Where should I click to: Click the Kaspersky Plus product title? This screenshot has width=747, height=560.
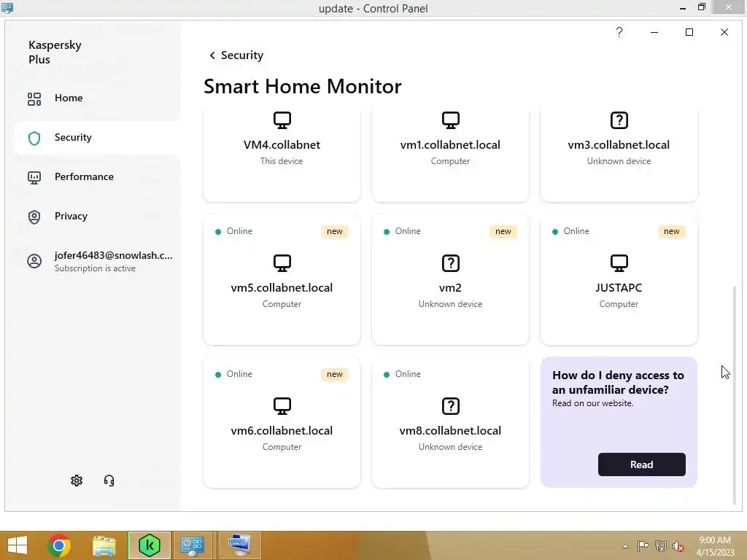(x=55, y=52)
